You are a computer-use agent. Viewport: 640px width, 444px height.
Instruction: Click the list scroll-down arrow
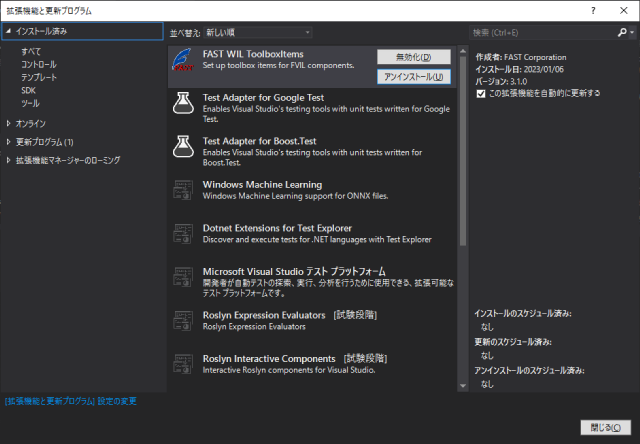pyautogui.click(x=462, y=386)
